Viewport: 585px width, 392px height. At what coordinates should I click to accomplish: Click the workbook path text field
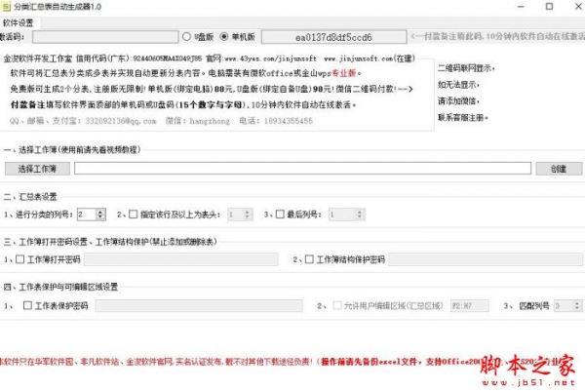[302, 169]
